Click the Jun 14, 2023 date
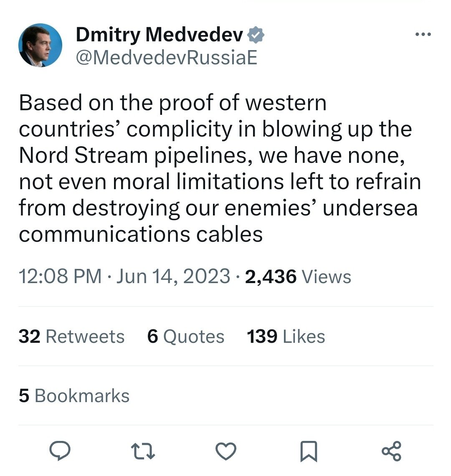Image resolution: width=451 pixels, height=476 pixels. [x=173, y=276]
